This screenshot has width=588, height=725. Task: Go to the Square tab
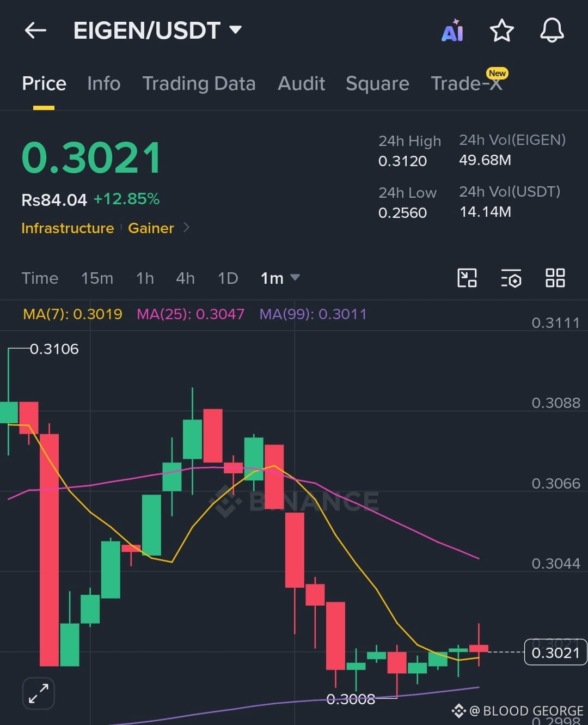pos(377,83)
